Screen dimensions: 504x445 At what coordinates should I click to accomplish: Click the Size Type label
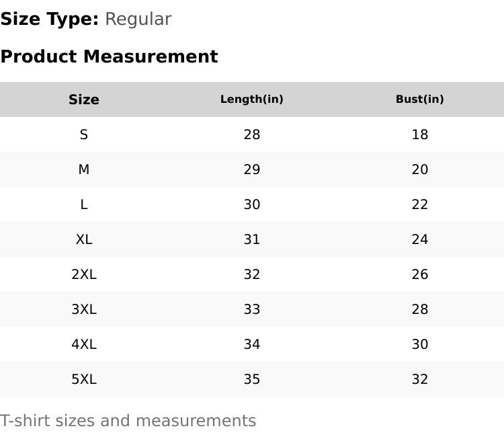[x=50, y=19]
